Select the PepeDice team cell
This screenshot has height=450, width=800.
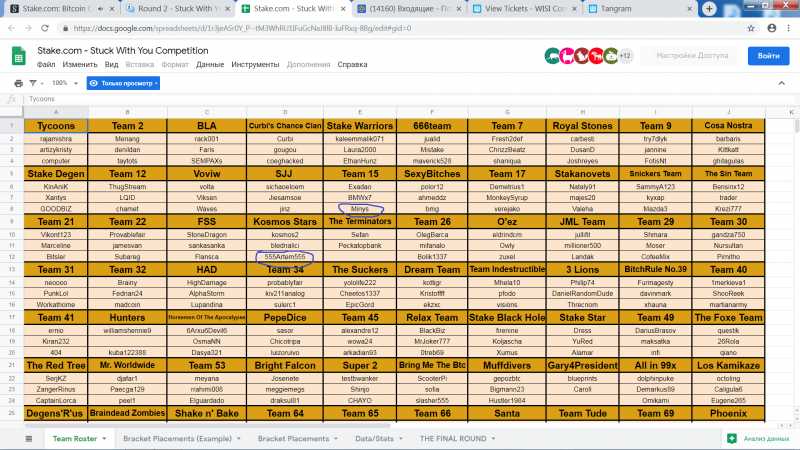[x=285, y=317]
